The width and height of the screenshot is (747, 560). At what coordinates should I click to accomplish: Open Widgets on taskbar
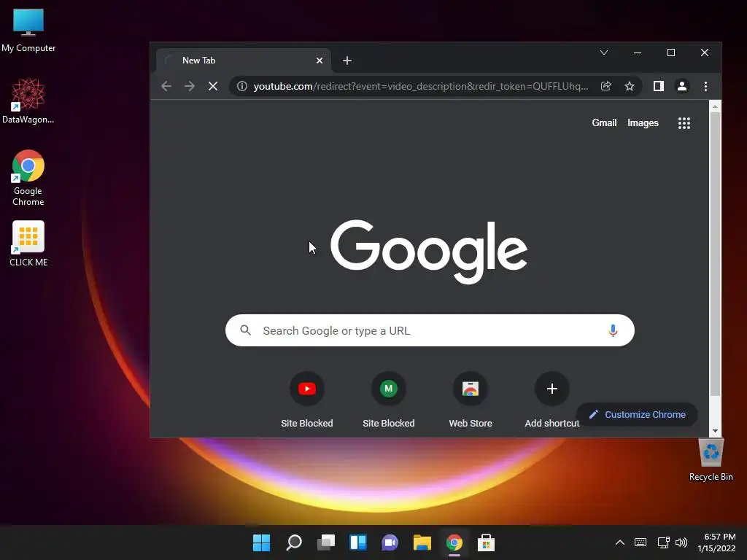coord(358,542)
